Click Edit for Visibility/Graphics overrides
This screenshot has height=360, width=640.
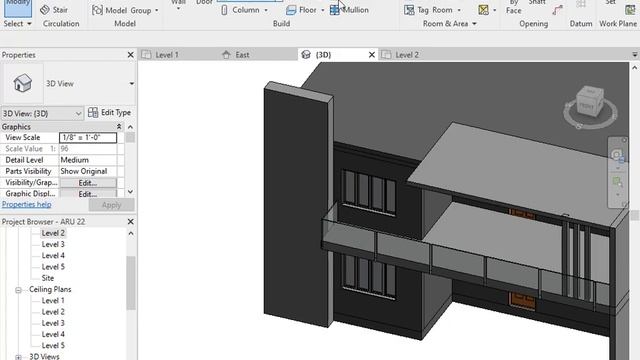pos(88,183)
